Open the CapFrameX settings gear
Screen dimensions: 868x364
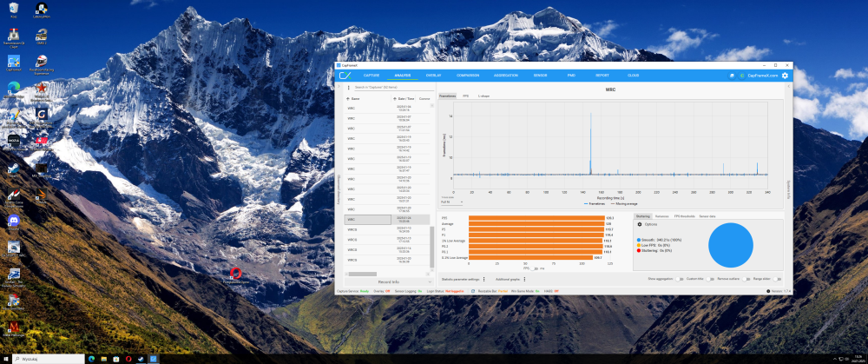785,76
